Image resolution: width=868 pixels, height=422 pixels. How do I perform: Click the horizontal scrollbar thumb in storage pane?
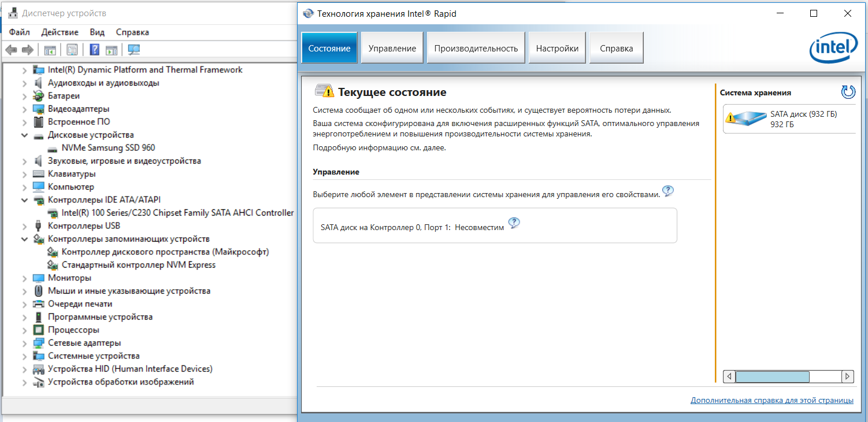[773, 376]
